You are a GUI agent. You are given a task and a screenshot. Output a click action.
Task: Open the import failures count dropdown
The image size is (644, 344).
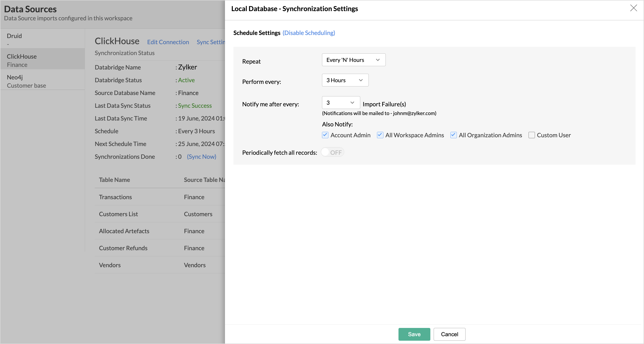point(340,103)
